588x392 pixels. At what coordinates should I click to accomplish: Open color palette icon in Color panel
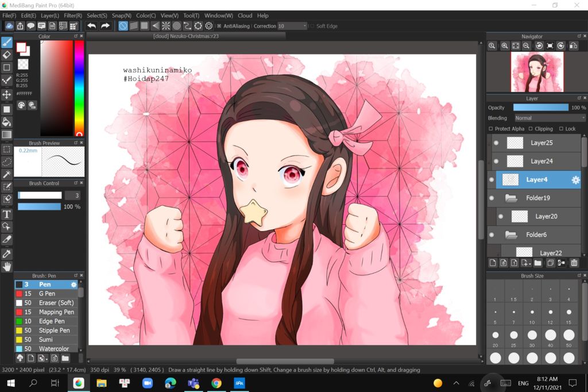pyautogui.click(x=21, y=105)
